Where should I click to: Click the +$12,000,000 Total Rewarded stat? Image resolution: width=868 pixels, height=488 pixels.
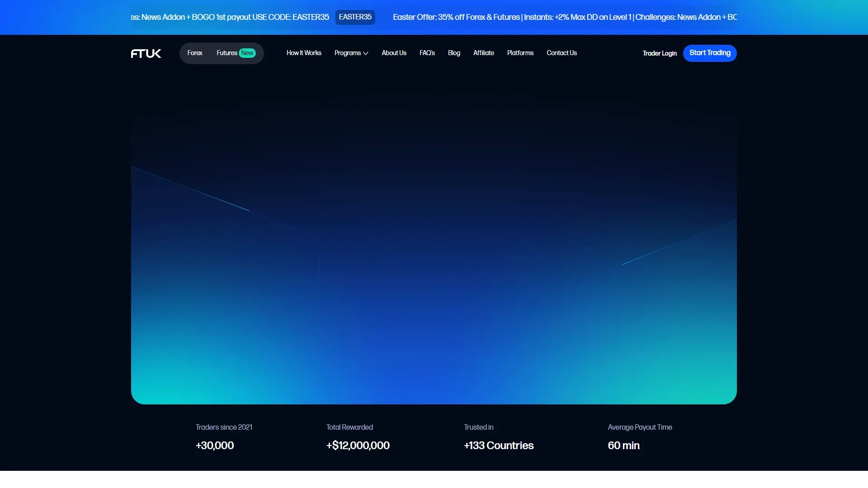358,445
